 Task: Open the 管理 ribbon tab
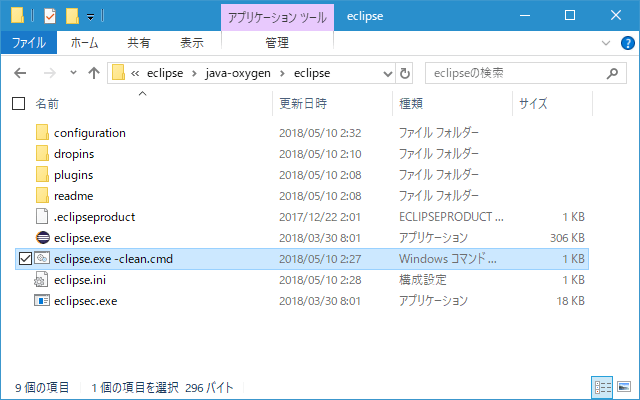pos(277,42)
